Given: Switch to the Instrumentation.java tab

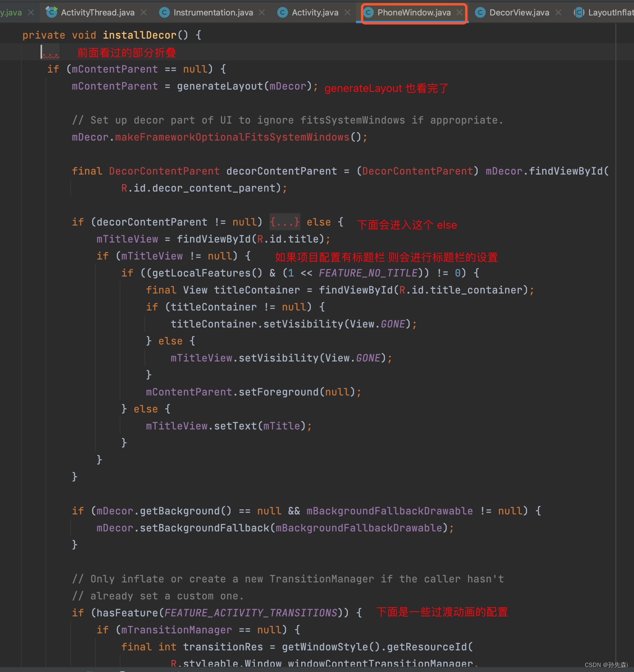Looking at the screenshot, I should pyautogui.click(x=213, y=12).
